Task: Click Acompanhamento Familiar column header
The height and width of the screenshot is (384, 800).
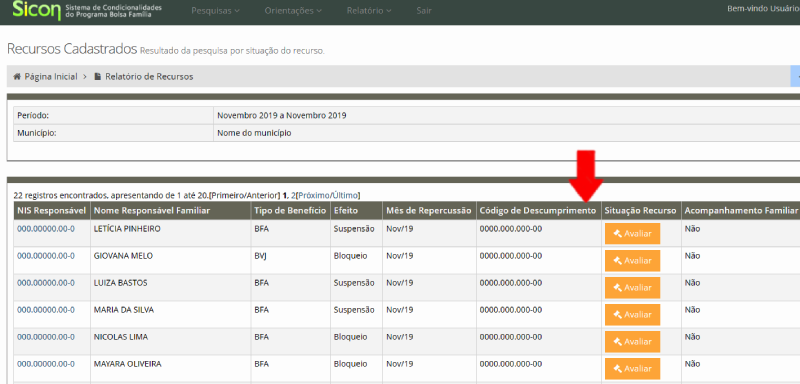Action: pyautogui.click(x=741, y=211)
